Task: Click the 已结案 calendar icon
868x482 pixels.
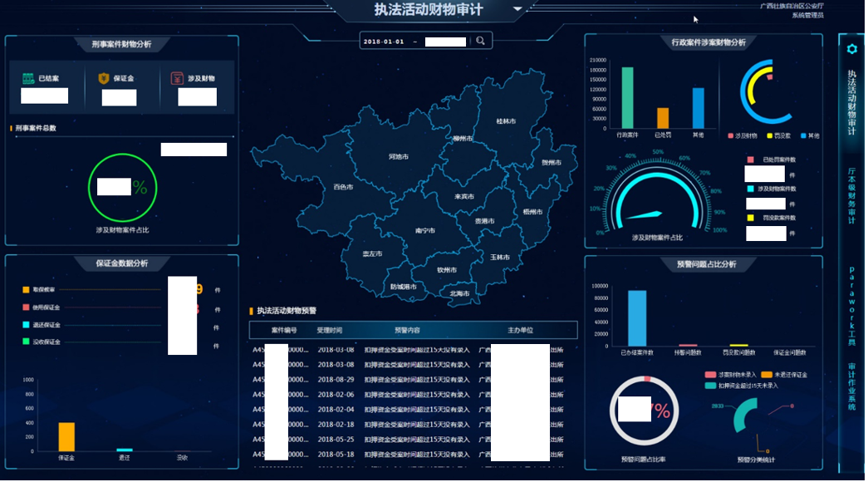Action: [29, 78]
